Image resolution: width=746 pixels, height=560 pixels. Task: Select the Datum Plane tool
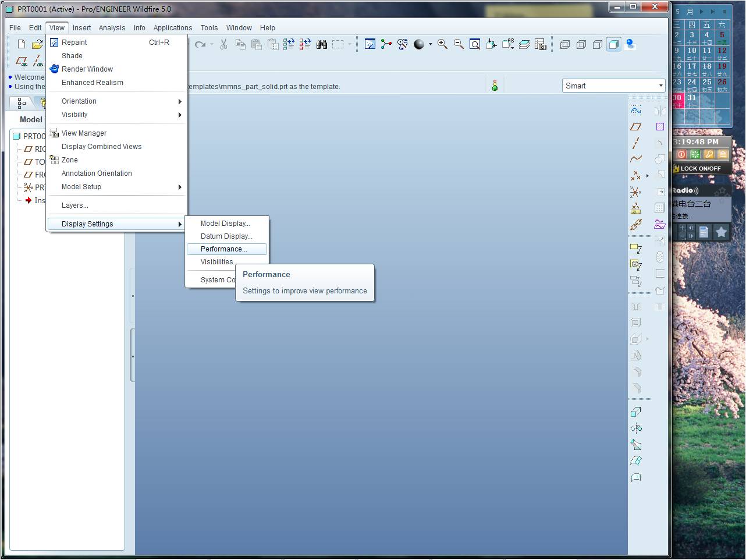(635, 126)
